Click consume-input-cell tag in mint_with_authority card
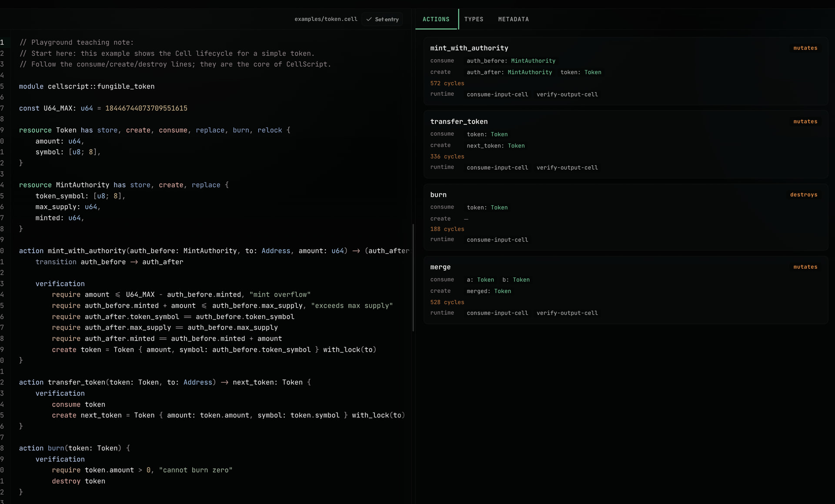Viewport: 835px width, 504px height. [497, 94]
